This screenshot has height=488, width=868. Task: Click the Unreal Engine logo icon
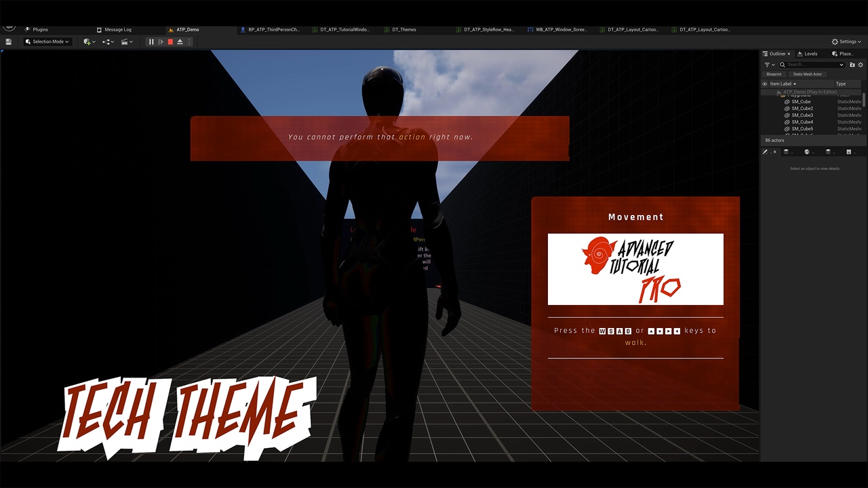8,27
